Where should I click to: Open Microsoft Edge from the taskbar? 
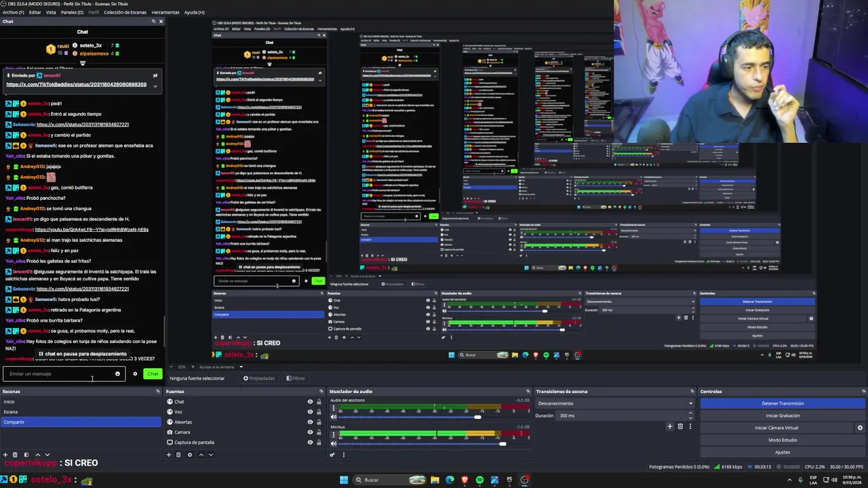450,480
